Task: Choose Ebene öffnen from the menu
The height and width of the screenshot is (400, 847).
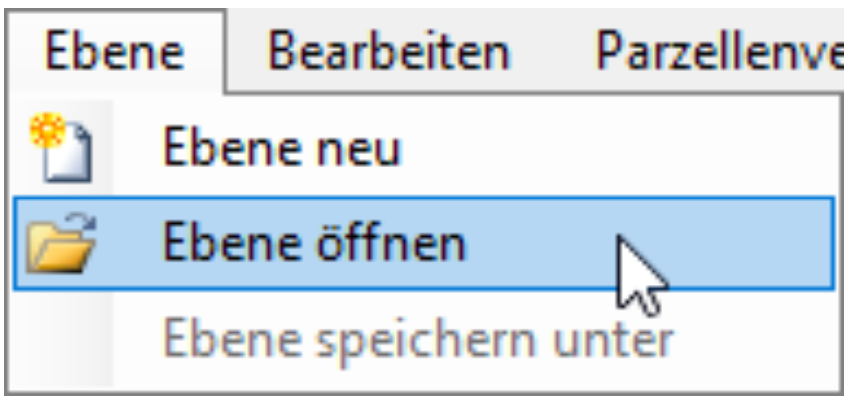Action: (x=314, y=243)
